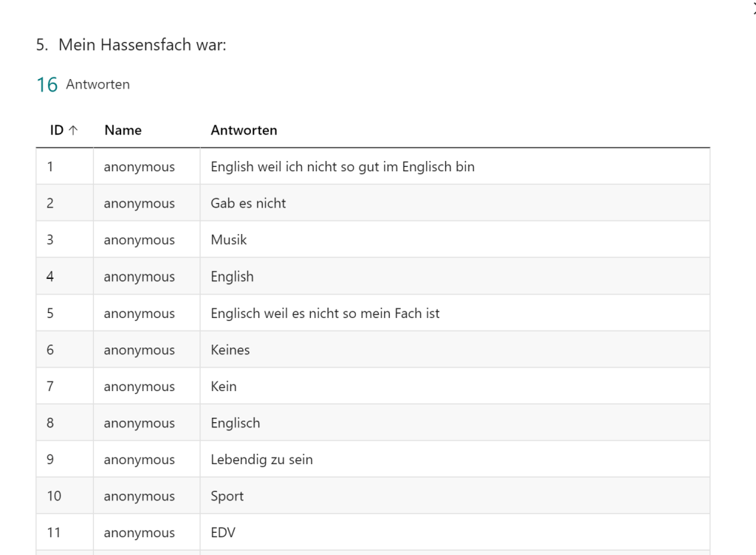Select the "Gab es nicht" answer
This screenshot has height=555, width=756.
(248, 203)
